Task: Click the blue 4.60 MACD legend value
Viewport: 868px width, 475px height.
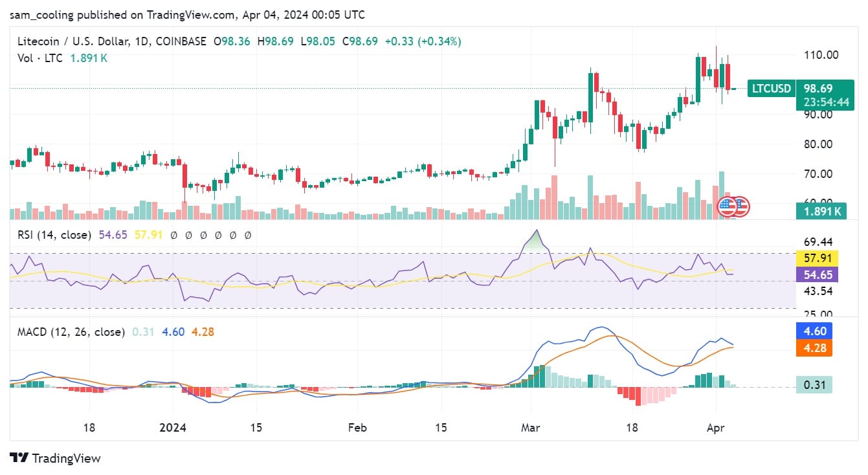Action: [173, 332]
